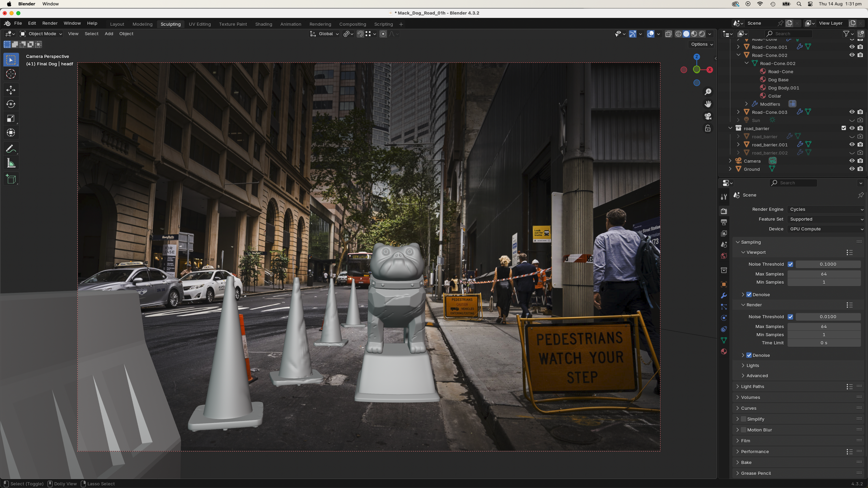
Task: Hide the Sun object in the outliner
Action: click(852, 120)
